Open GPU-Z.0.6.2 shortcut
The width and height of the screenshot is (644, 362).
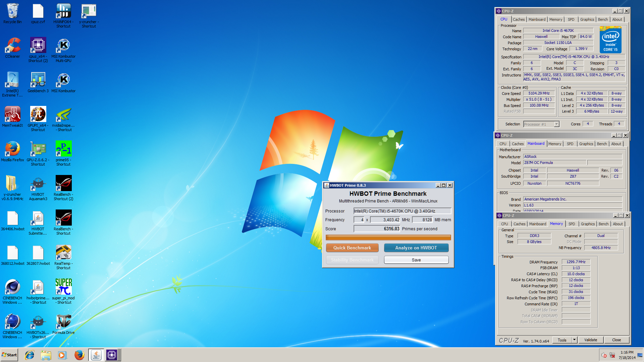[x=38, y=154]
